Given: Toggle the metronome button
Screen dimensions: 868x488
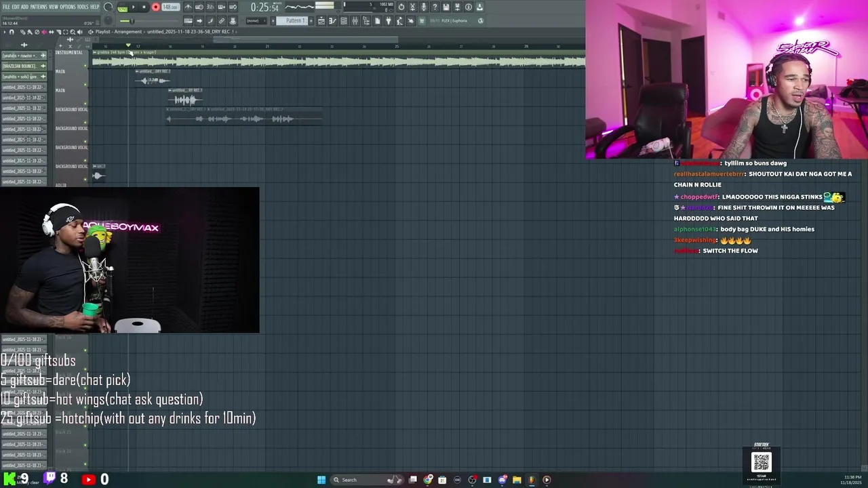Looking at the screenshot, I should point(188,7).
